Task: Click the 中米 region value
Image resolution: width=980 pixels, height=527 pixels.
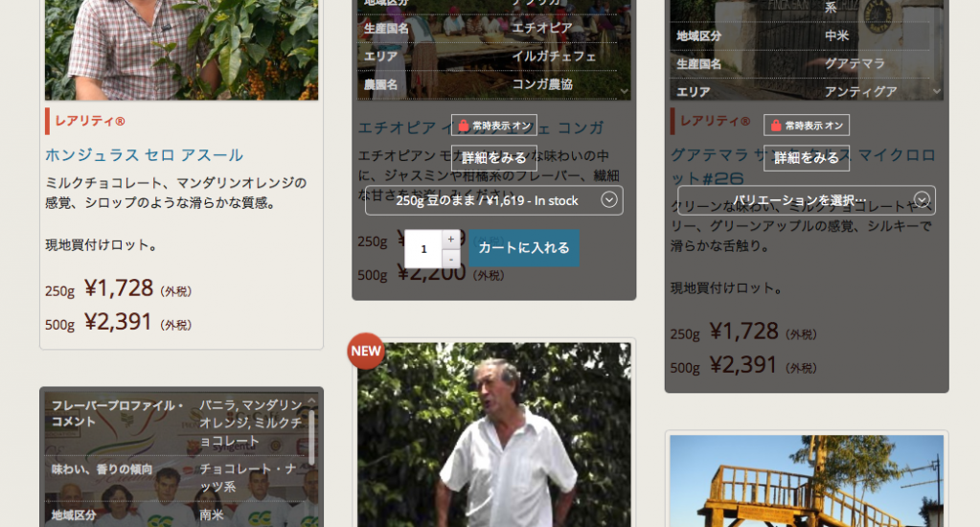Action: [837, 35]
